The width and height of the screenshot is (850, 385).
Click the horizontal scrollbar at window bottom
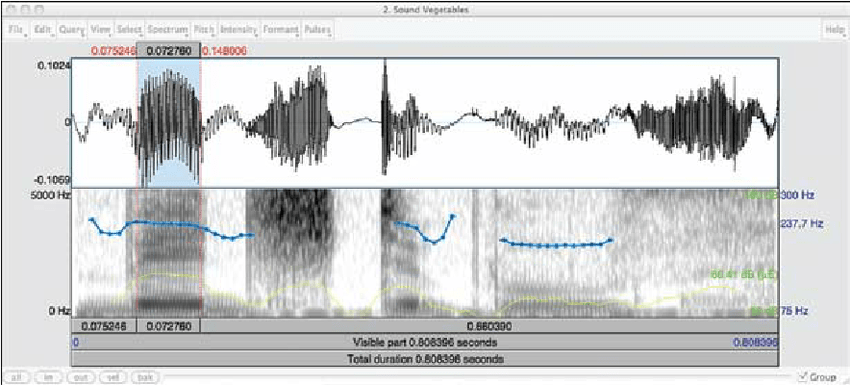click(x=477, y=377)
